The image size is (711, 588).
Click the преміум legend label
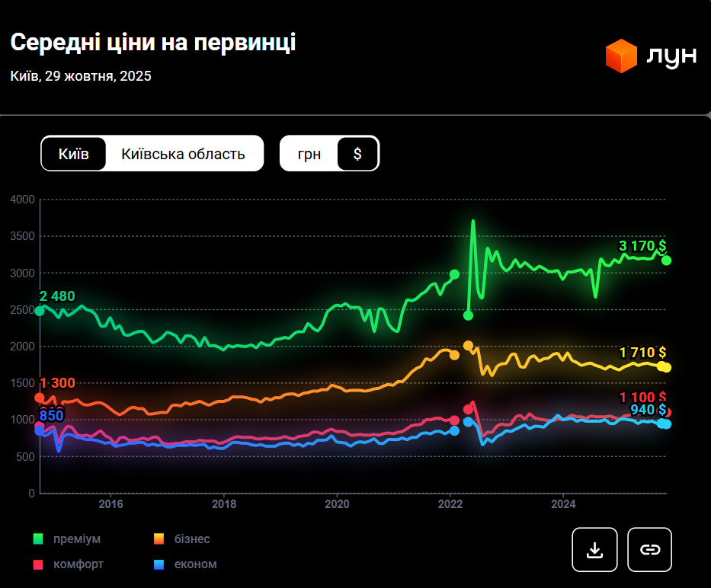[x=76, y=539]
